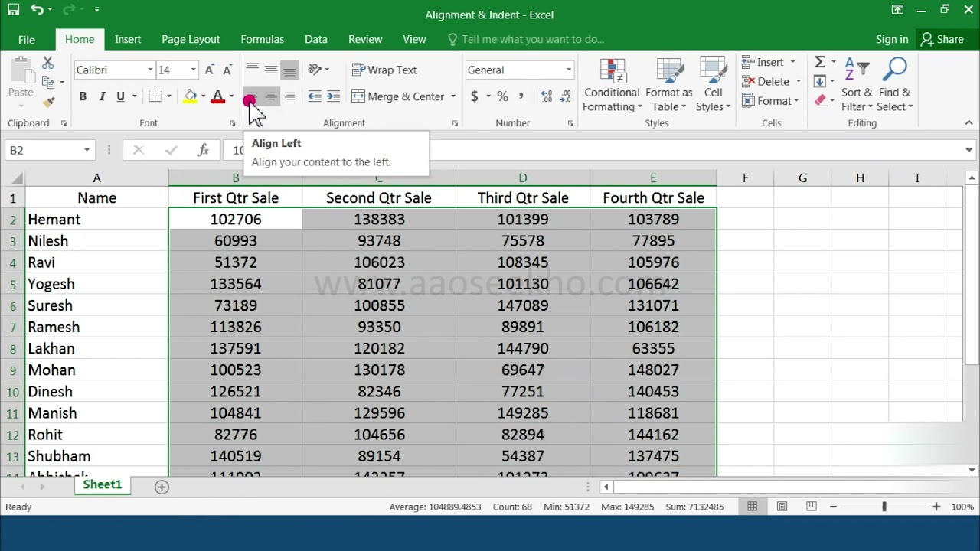Click Sort & Filter button
Image resolution: width=980 pixels, height=551 pixels.
(857, 86)
